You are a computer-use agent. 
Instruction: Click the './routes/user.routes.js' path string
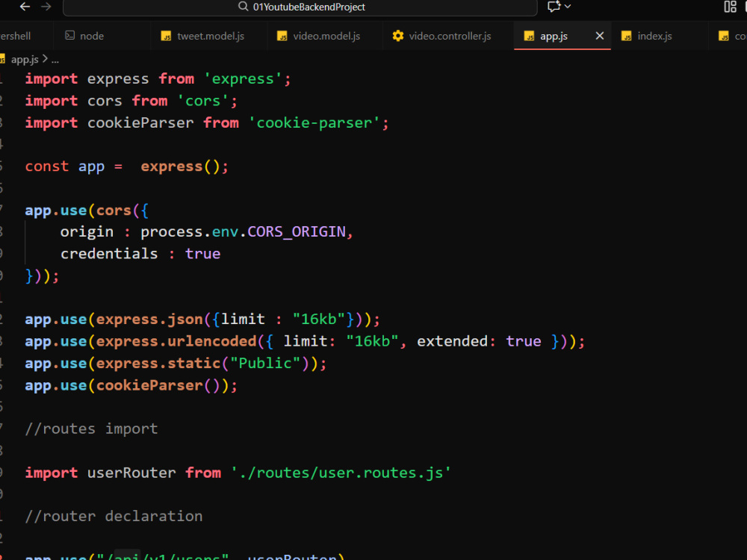click(x=341, y=473)
